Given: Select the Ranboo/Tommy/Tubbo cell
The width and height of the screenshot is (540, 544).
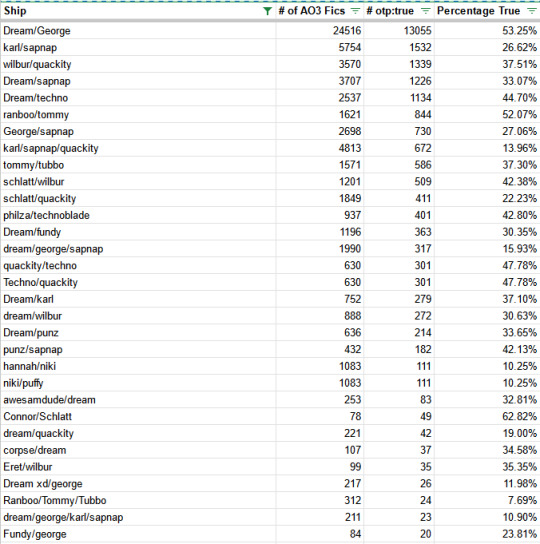Looking at the screenshot, I should (138, 500).
